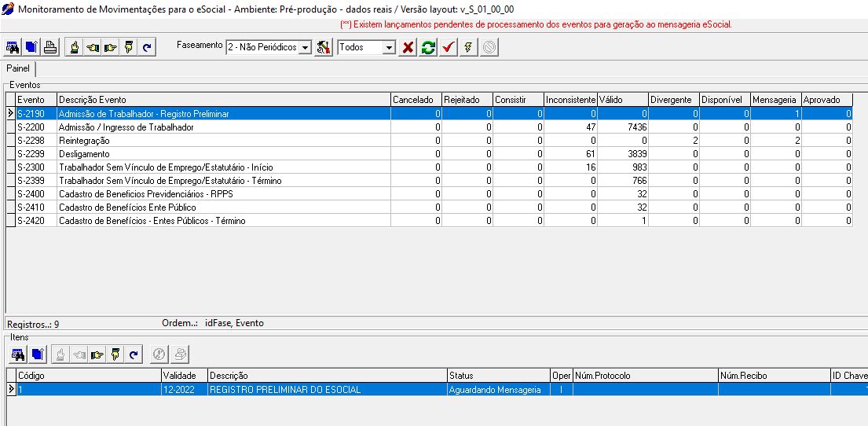Click the Válido value 983
This screenshot has width=868, height=426.
pyautogui.click(x=623, y=167)
